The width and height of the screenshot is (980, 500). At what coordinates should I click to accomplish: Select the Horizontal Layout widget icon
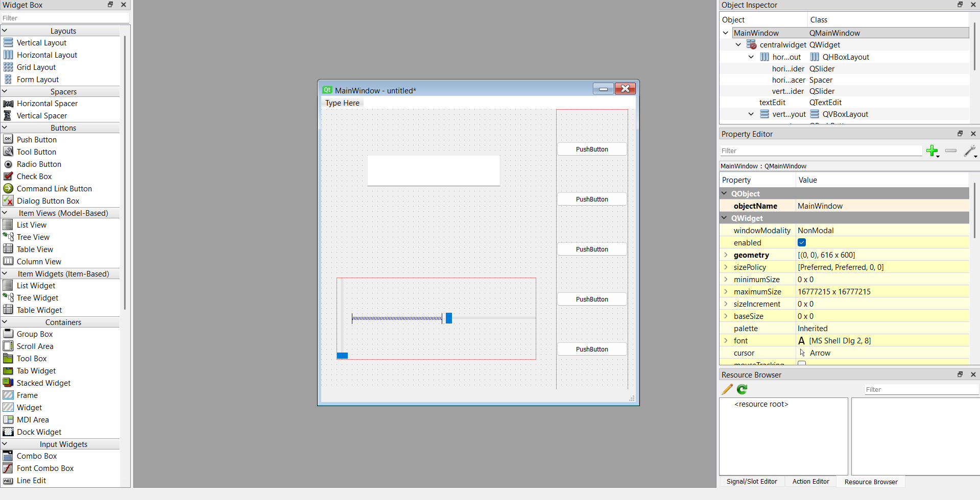pos(8,55)
